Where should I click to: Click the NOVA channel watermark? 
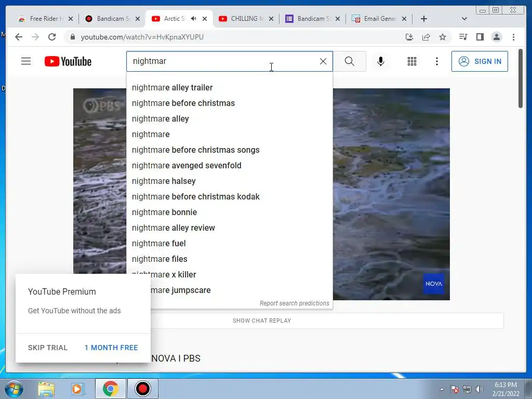coord(434,284)
